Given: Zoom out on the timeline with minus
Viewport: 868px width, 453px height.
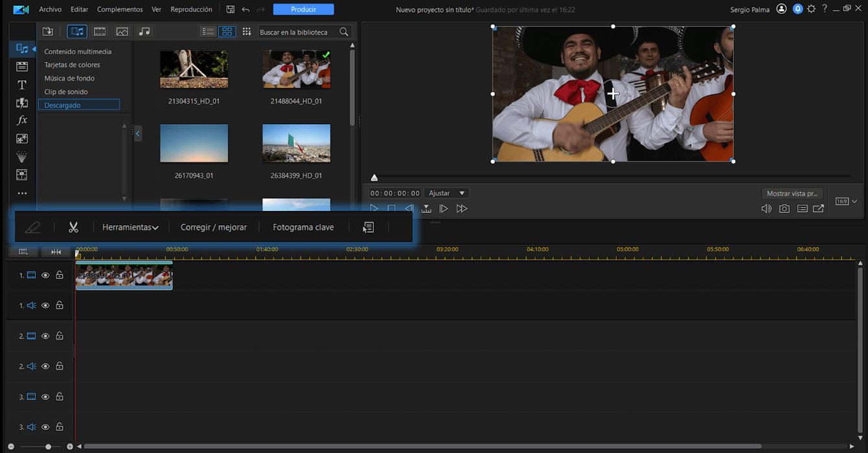Looking at the screenshot, I should tap(11, 447).
